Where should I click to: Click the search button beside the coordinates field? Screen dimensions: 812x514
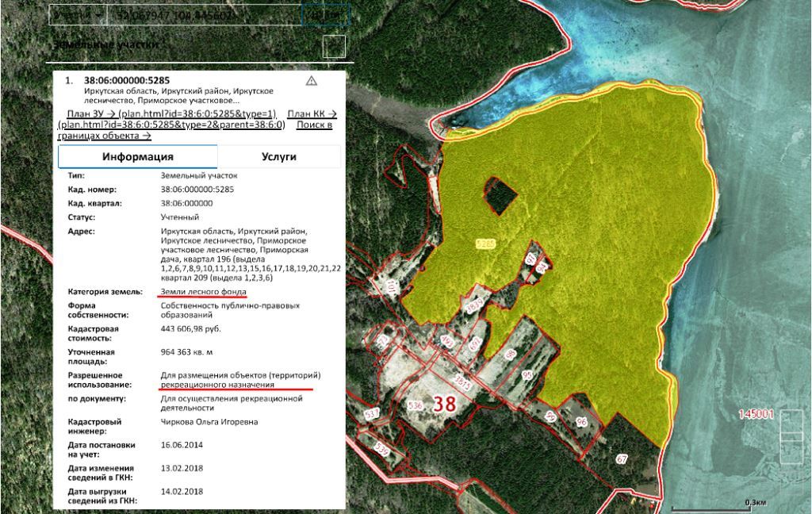click(x=326, y=15)
